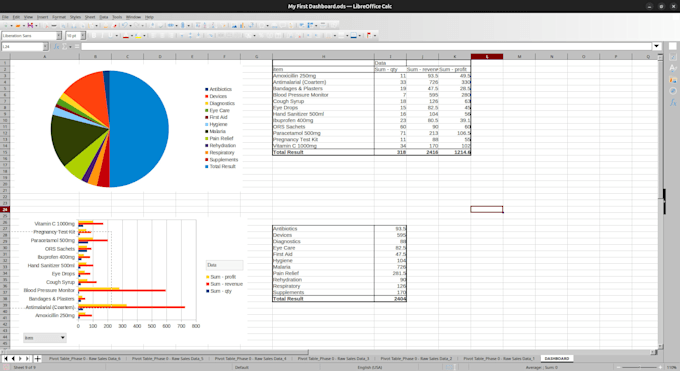Toggle Underline formatting
The height and width of the screenshot is (371, 680).
coord(110,36)
